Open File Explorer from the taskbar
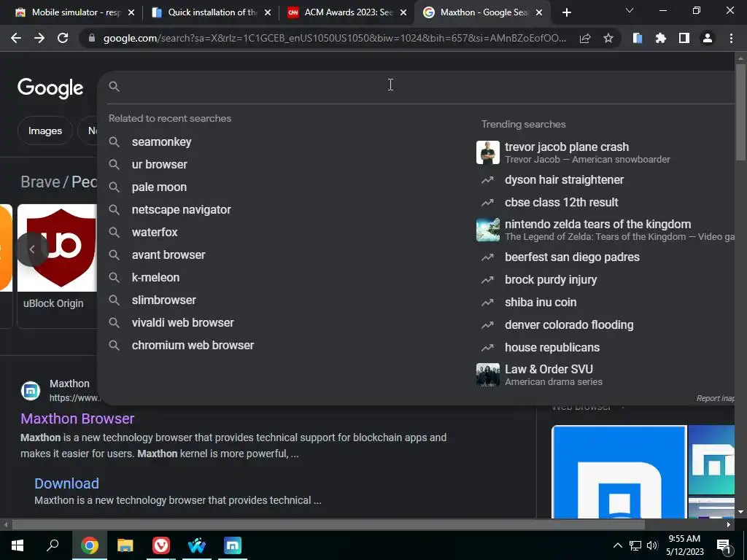 coord(125,545)
